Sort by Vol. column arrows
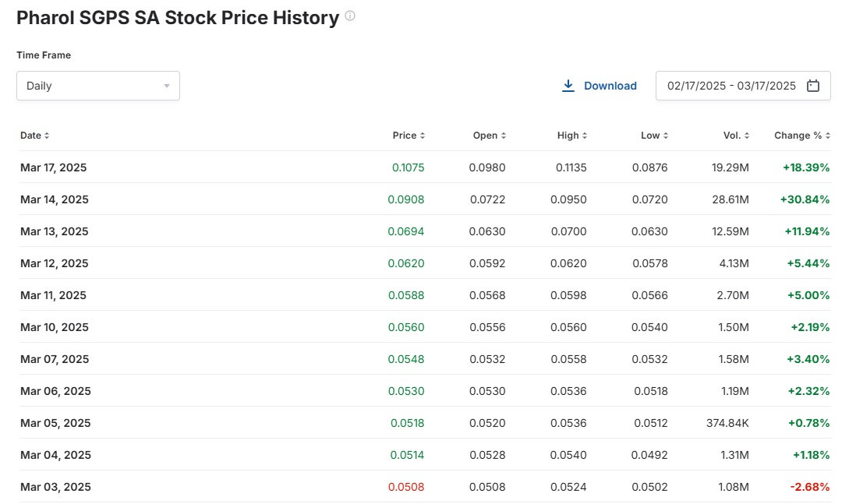This screenshot has height=504, width=849. (x=747, y=136)
